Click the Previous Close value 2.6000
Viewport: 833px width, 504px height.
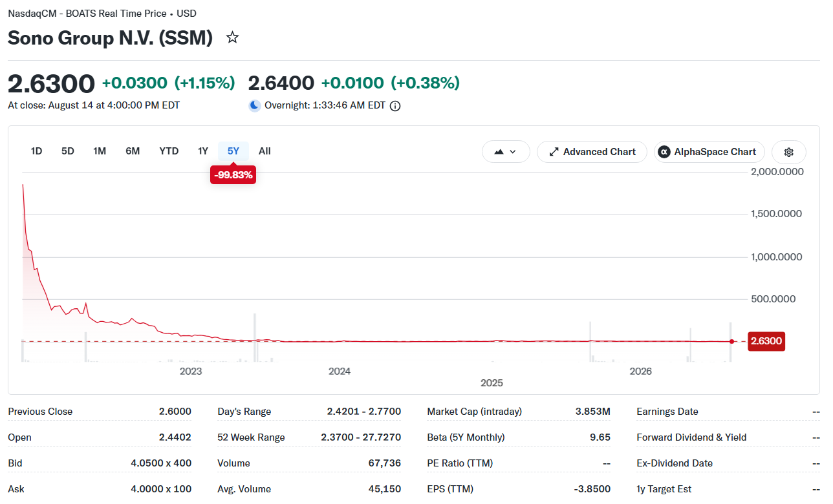pos(175,412)
